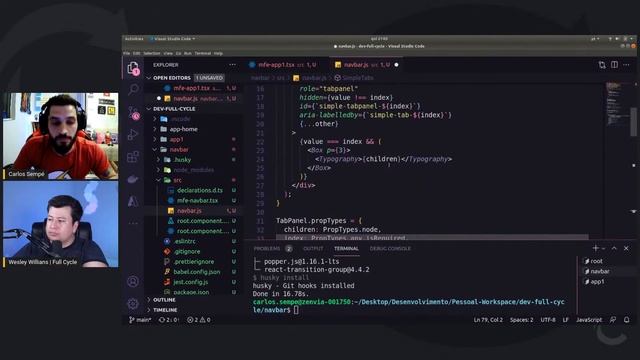Click the feedback icon in the status bar

[613, 320]
